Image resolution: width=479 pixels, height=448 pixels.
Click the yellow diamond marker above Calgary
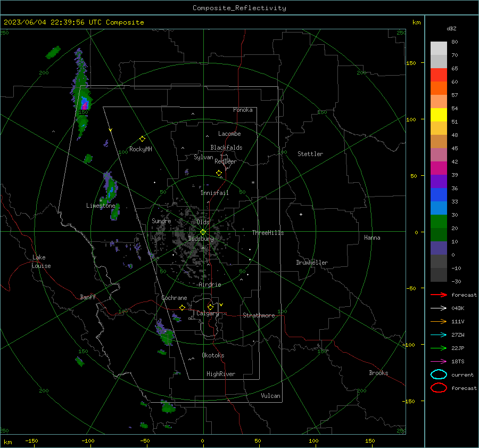coord(210,307)
